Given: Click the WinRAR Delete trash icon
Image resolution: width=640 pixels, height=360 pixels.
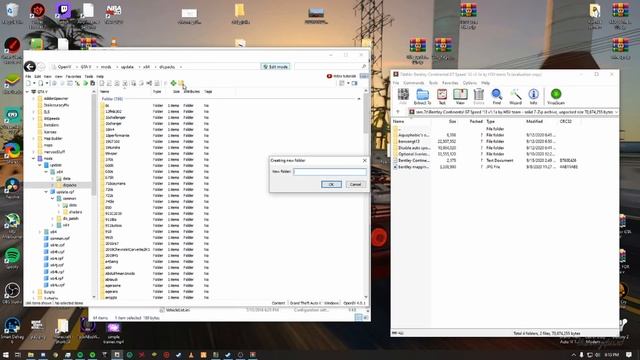Looking at the screenshot, I should (x=479, y=97).
